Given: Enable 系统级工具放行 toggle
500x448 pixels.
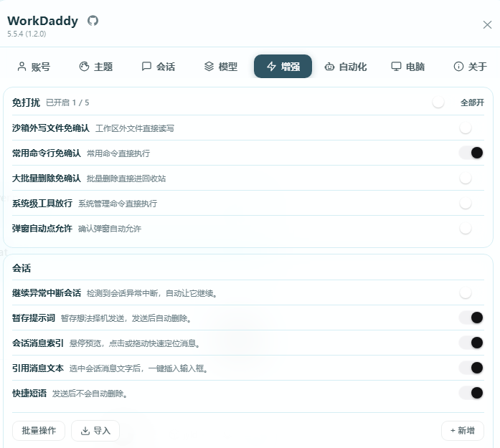Looking at the screenshot, I should [471, 204].
